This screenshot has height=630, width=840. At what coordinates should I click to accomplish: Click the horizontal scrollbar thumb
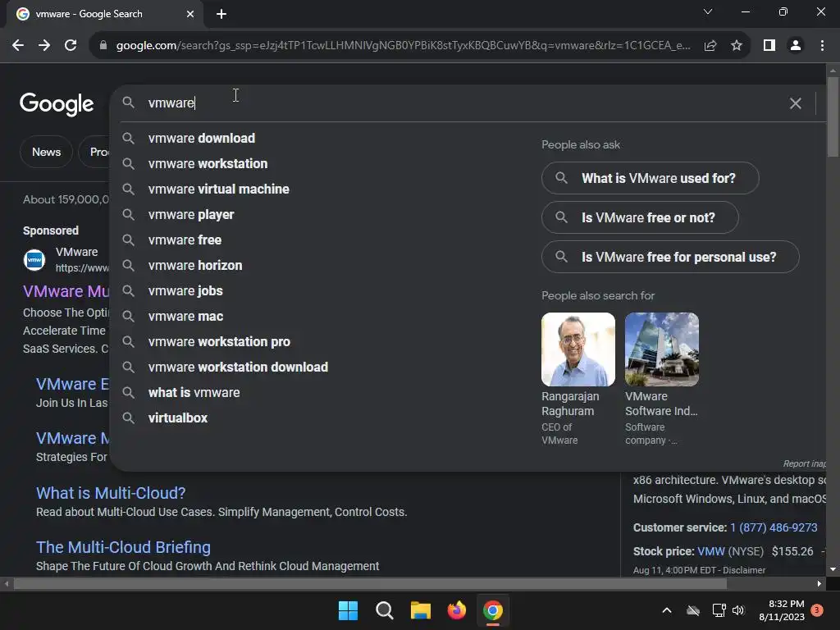point(370,584)
